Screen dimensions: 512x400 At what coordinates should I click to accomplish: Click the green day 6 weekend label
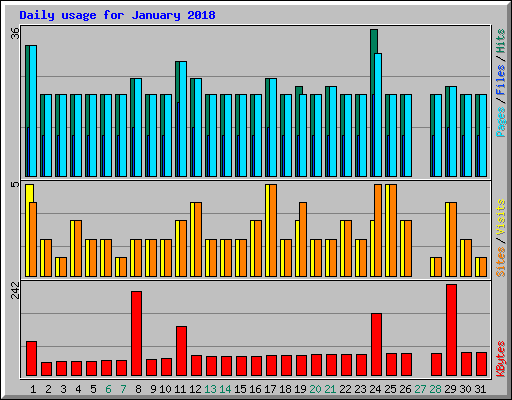point(108,389)
